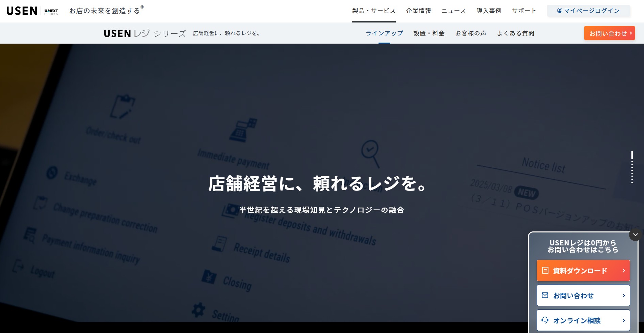Select the よくある質問 tab
Viewport: 644px width, 333px height.
coord(516,33)
